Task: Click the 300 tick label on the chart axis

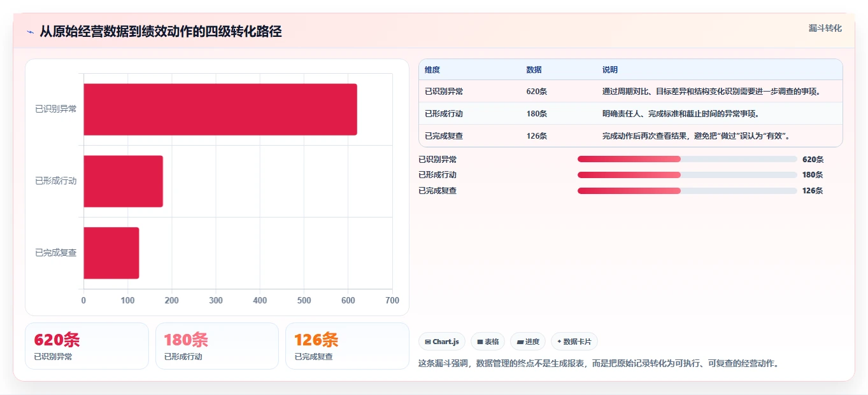Action: [216, 301]
